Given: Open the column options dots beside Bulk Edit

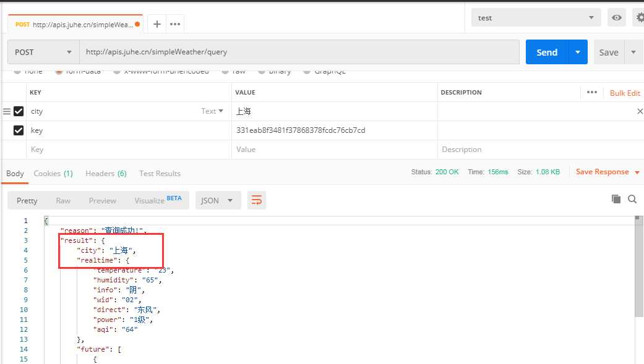Looking at the screenshot, I should tap(592, 92).
